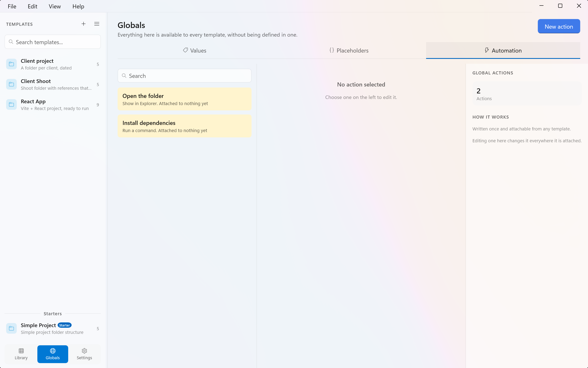Open the Edit menu

click(x=32, y=6)
